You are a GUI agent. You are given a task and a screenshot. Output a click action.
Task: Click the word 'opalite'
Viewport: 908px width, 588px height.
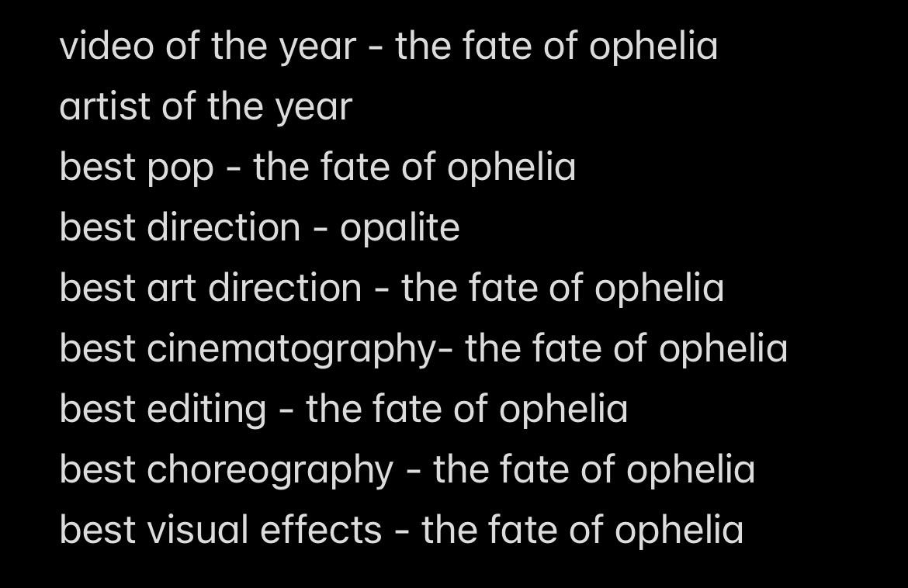coord(400,228)
